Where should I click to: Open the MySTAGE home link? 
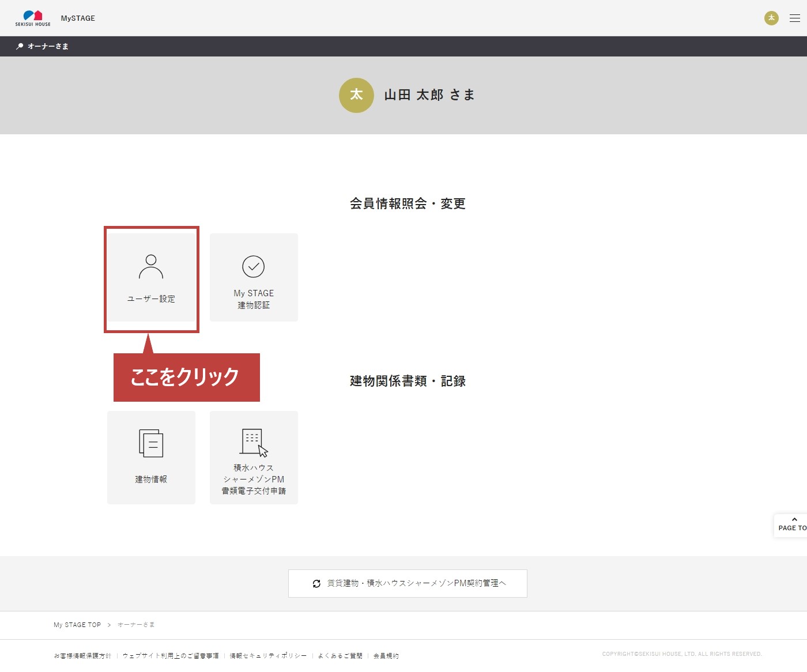78,18
